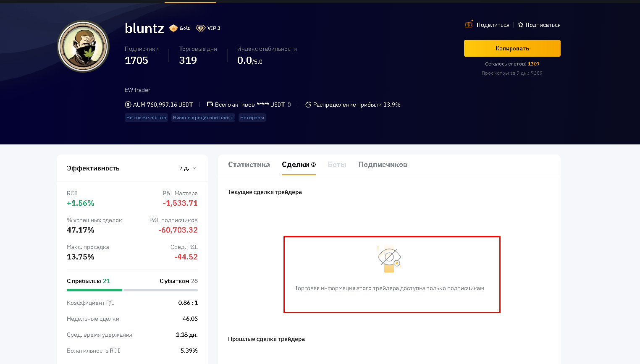Click the wallet icon before Всего активов
This screenshot has width=640, height=364.
coord(210,104)
